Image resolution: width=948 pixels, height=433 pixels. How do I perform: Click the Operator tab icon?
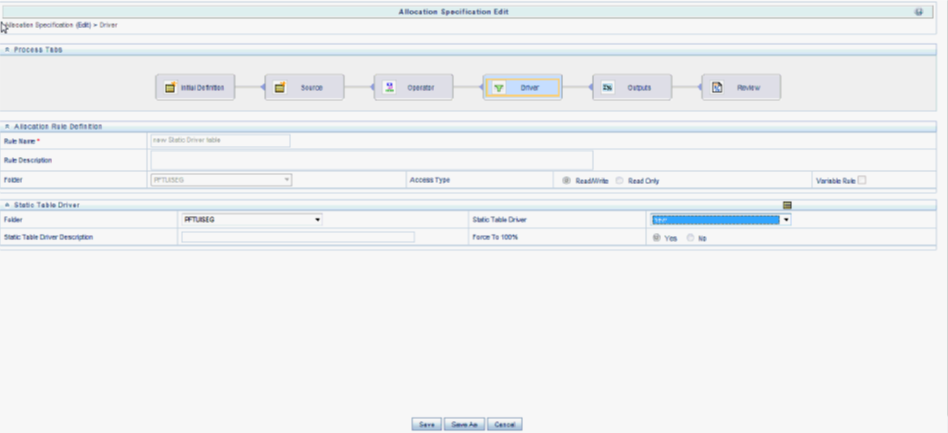click(390, 88)
